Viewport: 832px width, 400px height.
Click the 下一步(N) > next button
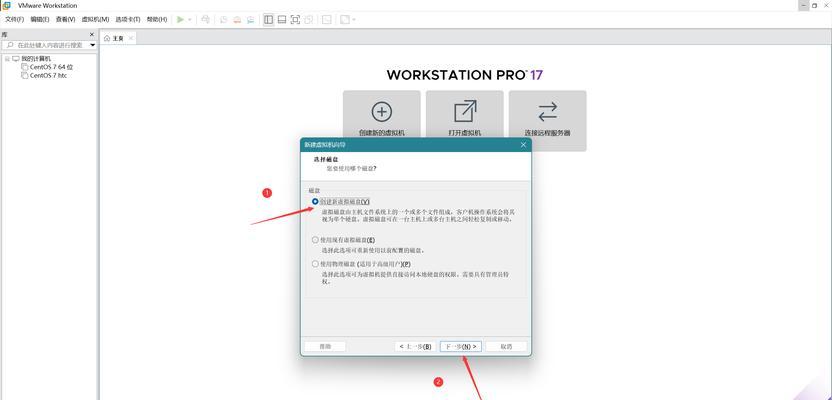tap(461, 346)
